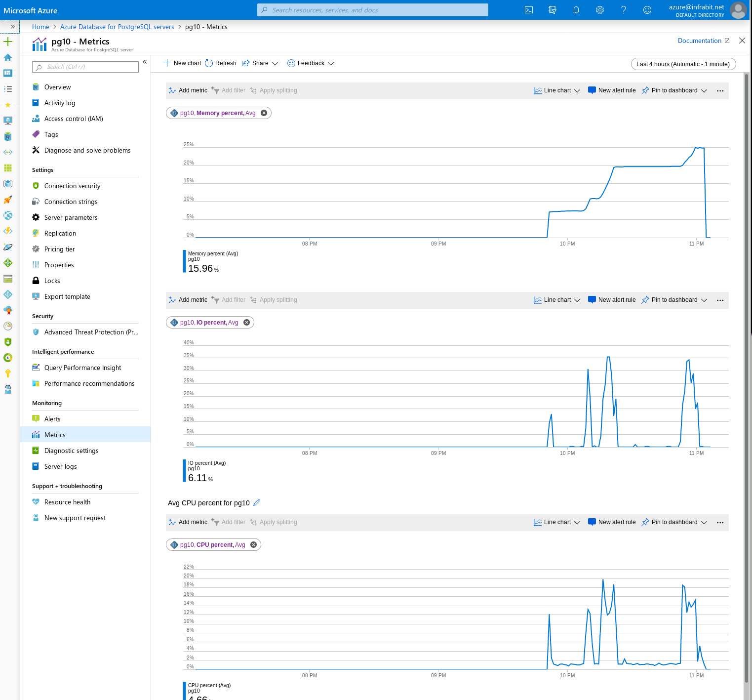Edit the Avg CPU percent chart title
The width and height of the screenshot is (752, 700).
coord(257,502)
